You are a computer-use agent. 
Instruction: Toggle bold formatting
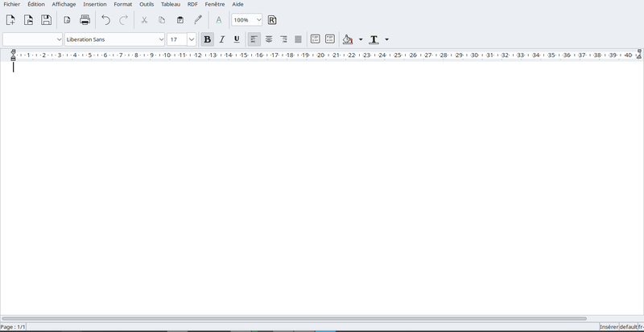coord(208,39)
